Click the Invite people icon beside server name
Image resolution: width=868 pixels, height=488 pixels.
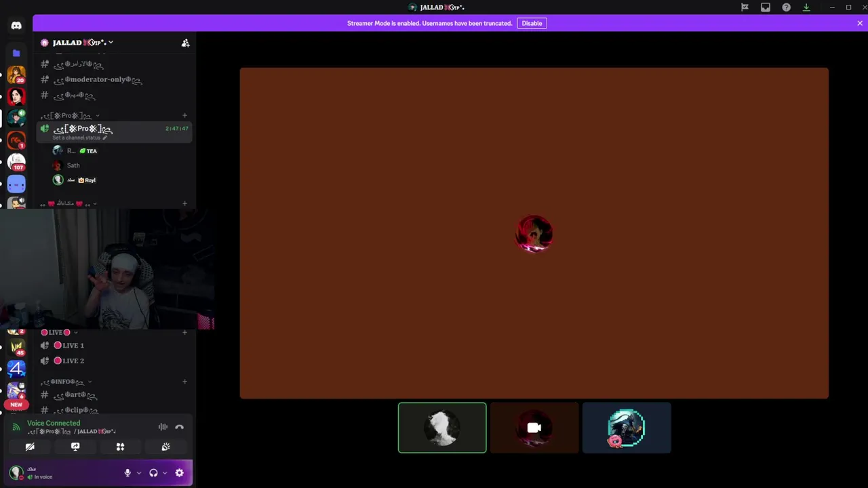click(185, 43)
